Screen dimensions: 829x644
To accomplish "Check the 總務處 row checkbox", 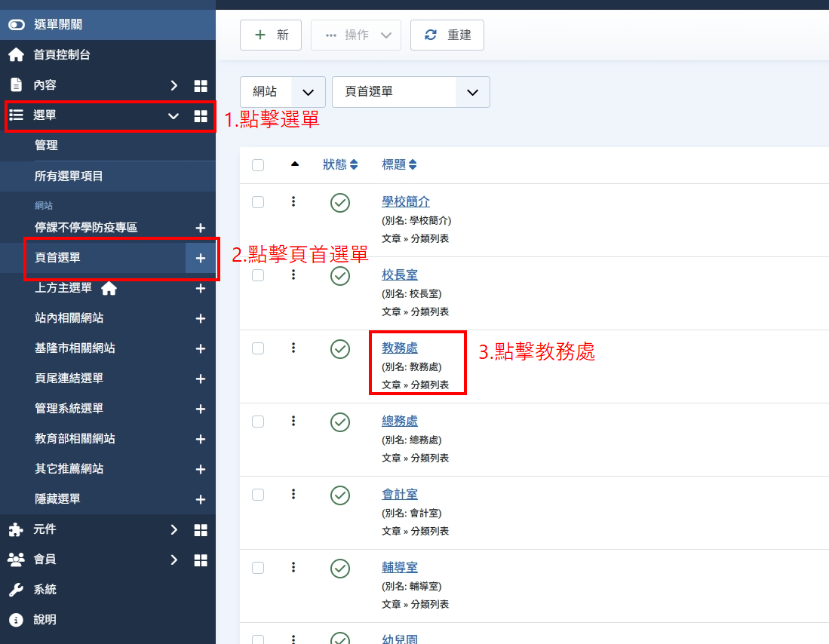I will point(258,421).
